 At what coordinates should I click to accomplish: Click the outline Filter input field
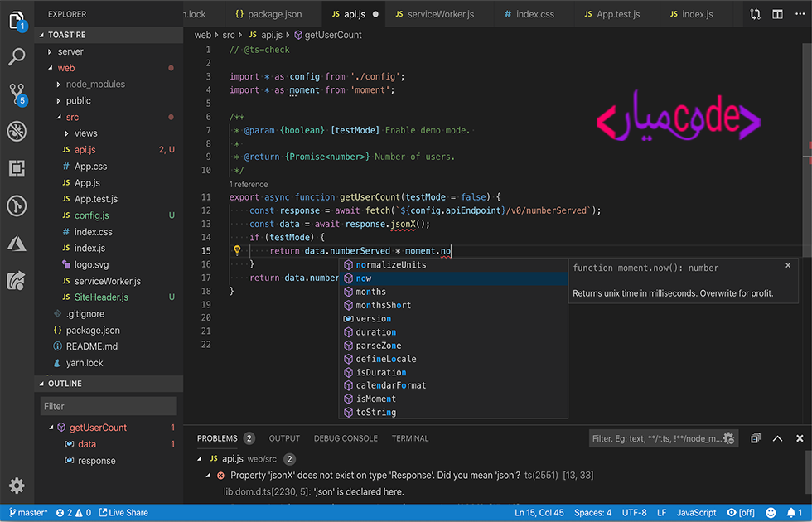pos(108,406)
